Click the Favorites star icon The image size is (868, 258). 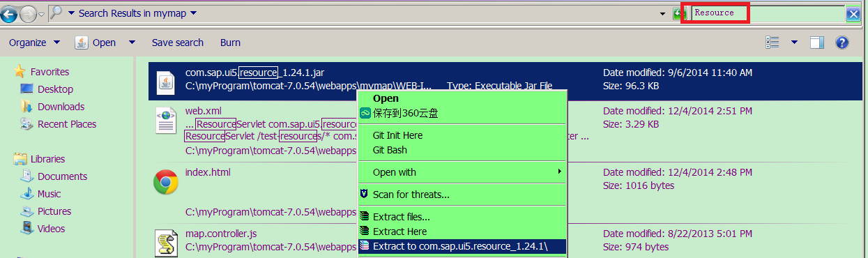click(20, 71)
